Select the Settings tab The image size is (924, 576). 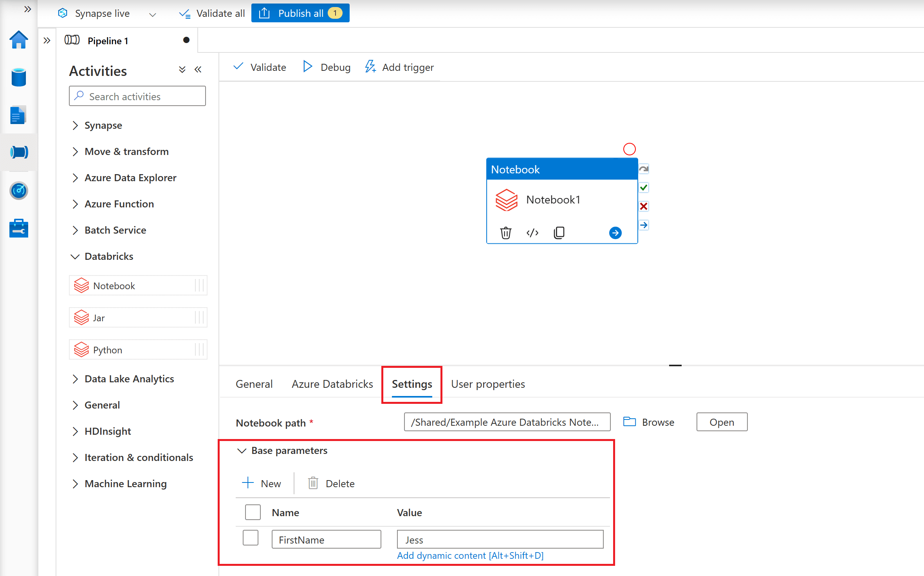click(412, 384)
